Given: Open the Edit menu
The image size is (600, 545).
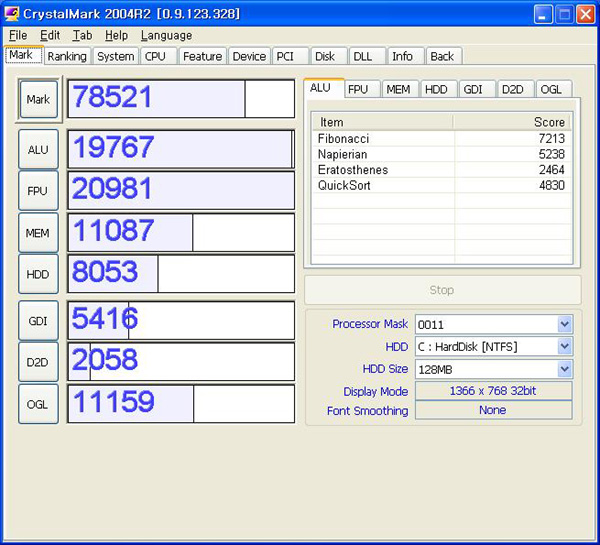Looking at the screenshot, I should 50,35.
